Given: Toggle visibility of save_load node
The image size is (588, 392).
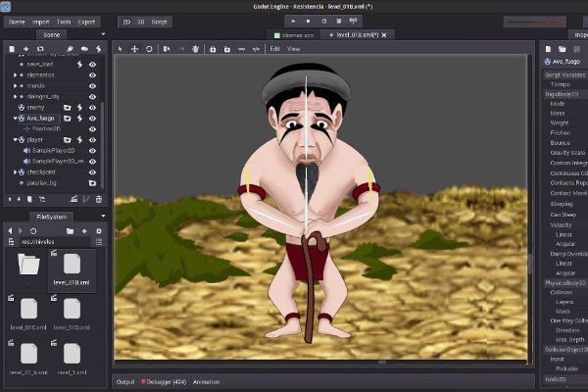Looking at the screenshot, I should [92, 65].
